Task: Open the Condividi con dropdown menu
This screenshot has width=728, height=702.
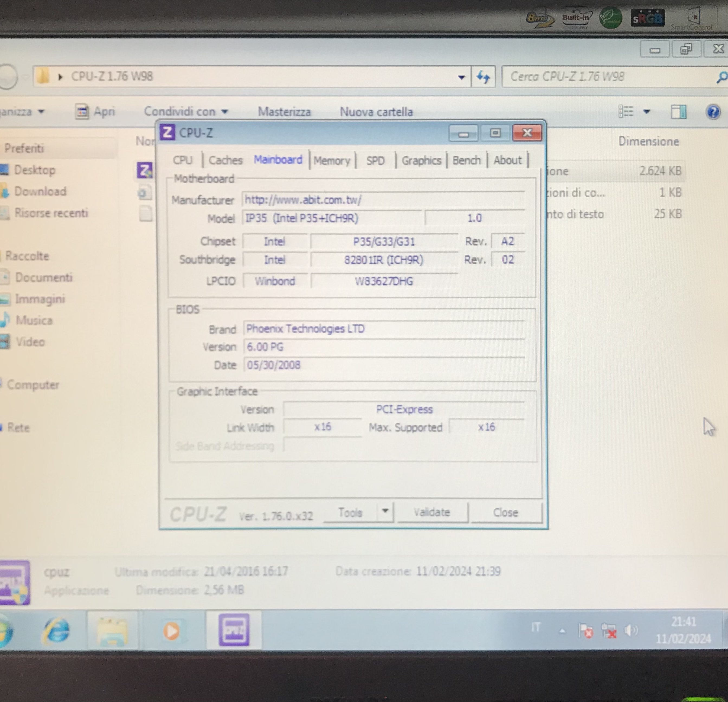Action: coord(186,111)
